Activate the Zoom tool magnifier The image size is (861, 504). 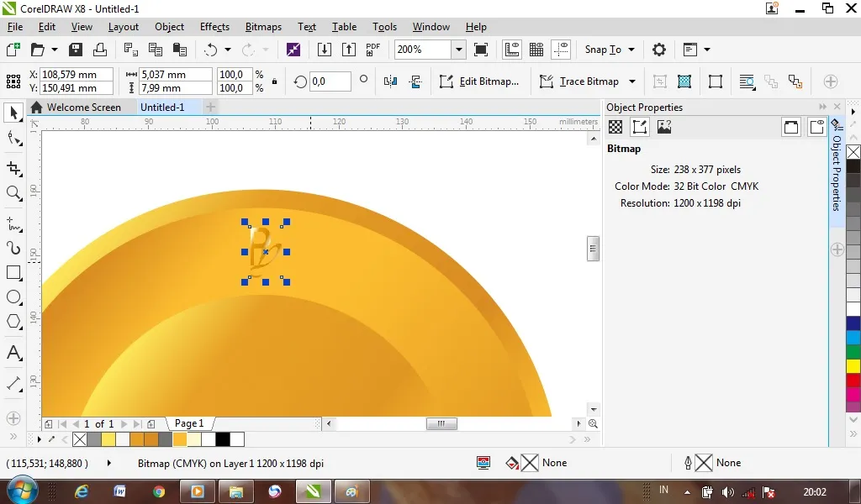click(13, 193)
